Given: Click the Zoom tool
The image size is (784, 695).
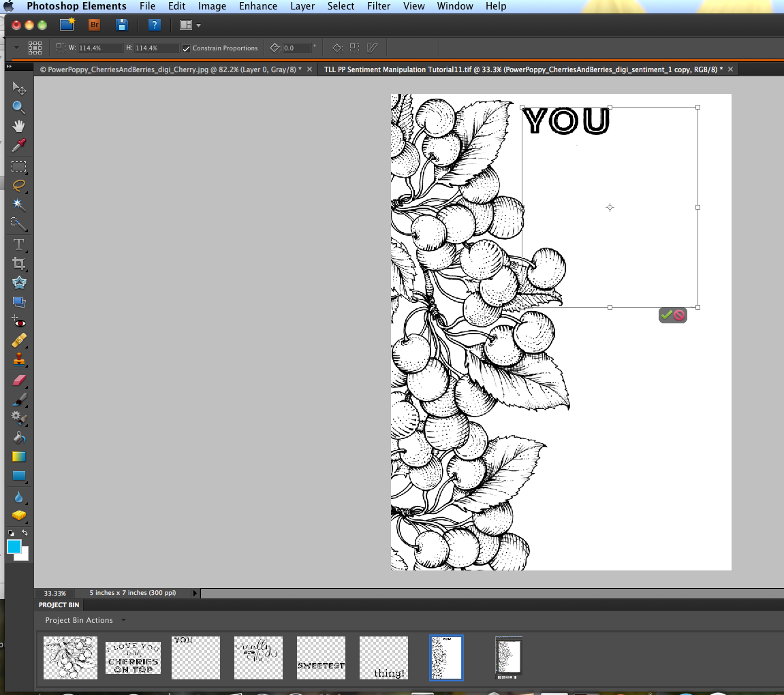Looking at the screenshot, I should (18, 107).
